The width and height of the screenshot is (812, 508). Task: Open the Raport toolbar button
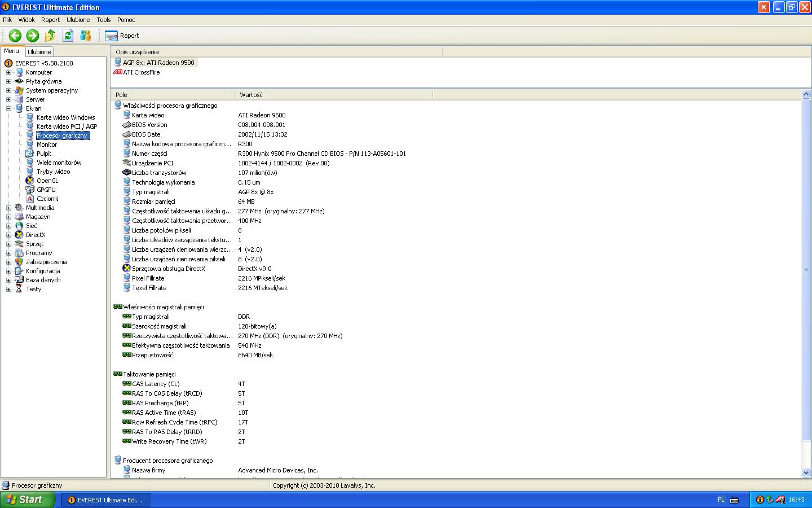pos(122,36)
